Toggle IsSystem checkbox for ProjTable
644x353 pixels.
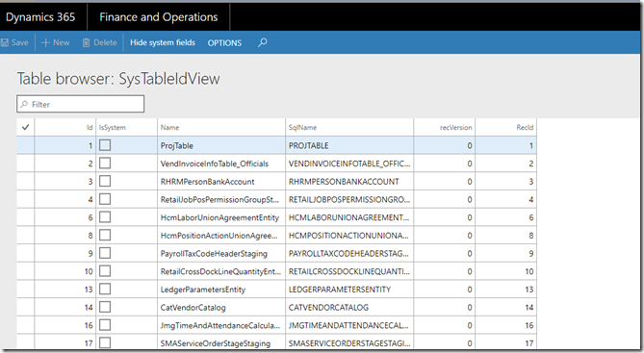(x=105, y=145)
